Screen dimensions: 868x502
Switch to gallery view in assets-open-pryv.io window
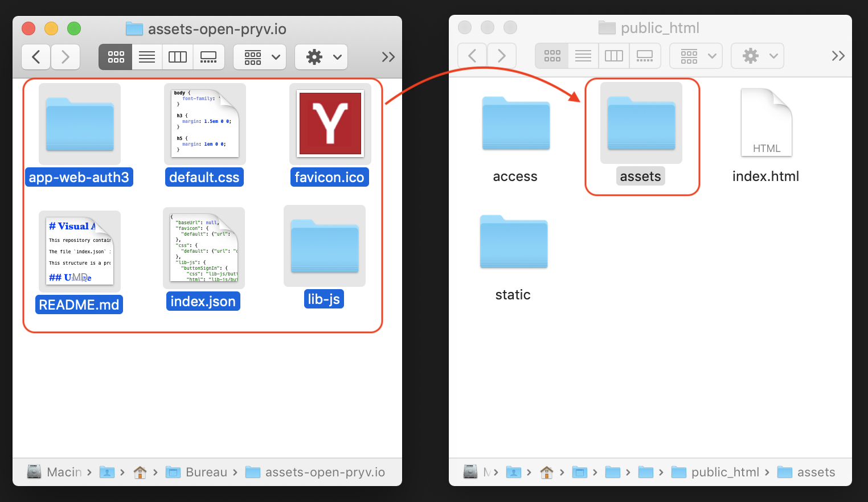pos(208,57)
